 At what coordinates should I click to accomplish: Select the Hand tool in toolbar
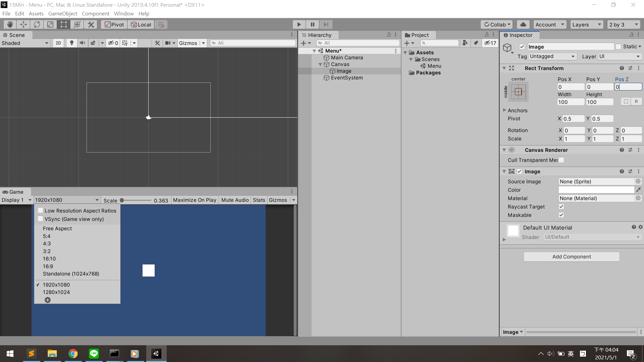click(10, 24)
